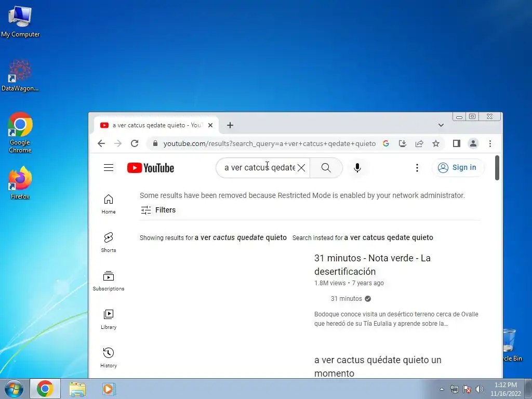Select the 'a ver catcus qedate quieto' tab

coord(156,125)
